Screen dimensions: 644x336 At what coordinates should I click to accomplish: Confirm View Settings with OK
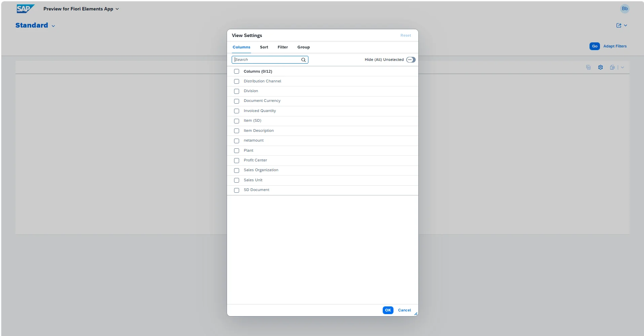pyautogui.click(x=388, y=310)
